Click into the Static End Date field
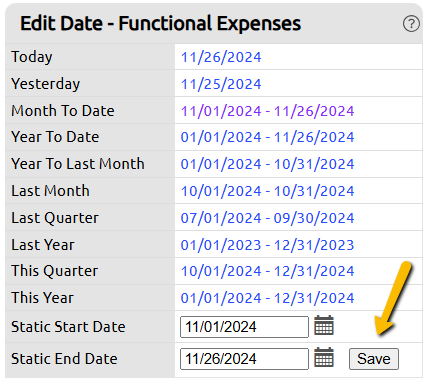 point(244,359)
